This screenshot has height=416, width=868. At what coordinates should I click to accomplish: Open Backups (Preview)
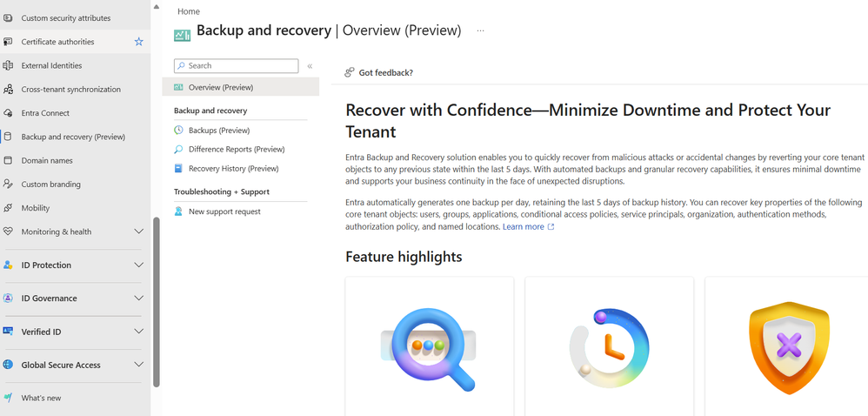pos(219,131)
